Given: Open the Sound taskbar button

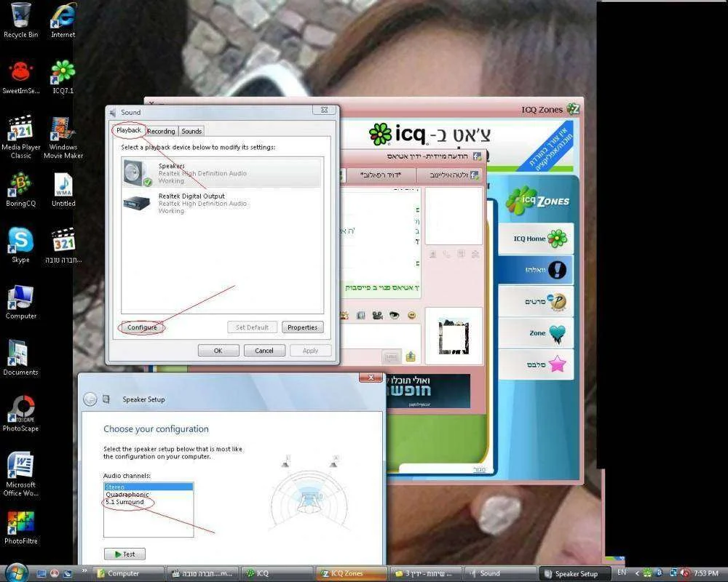Looking at the screenshot, I should pyautogui.click(x=500, y=573).
